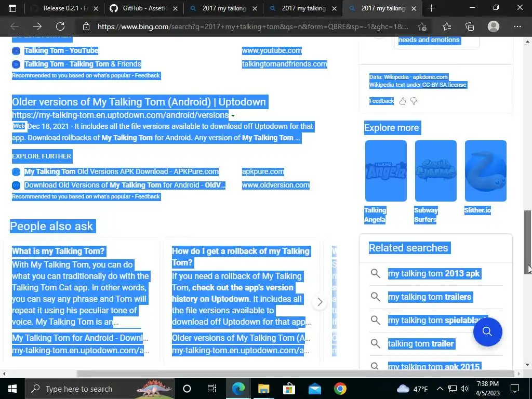Open Download Old Versions oldversion.com link
532x399 pixels.
[x=125, y=185]
